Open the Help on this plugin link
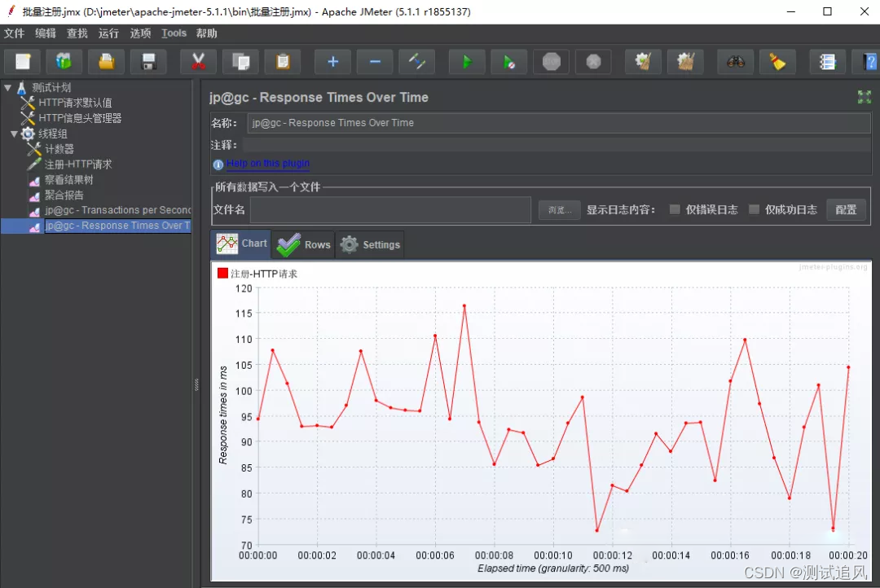Viewport: 880px width, 588px height. pyautogui.click(x=268, y=163)
